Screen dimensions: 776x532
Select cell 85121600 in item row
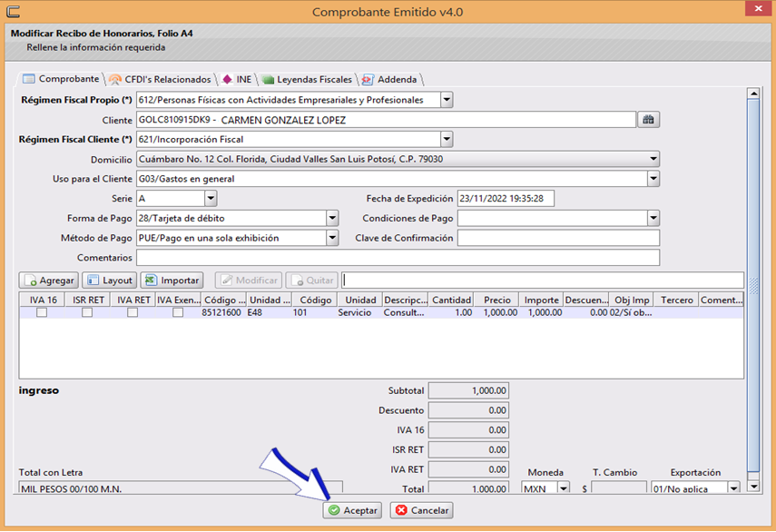point(221,313)
